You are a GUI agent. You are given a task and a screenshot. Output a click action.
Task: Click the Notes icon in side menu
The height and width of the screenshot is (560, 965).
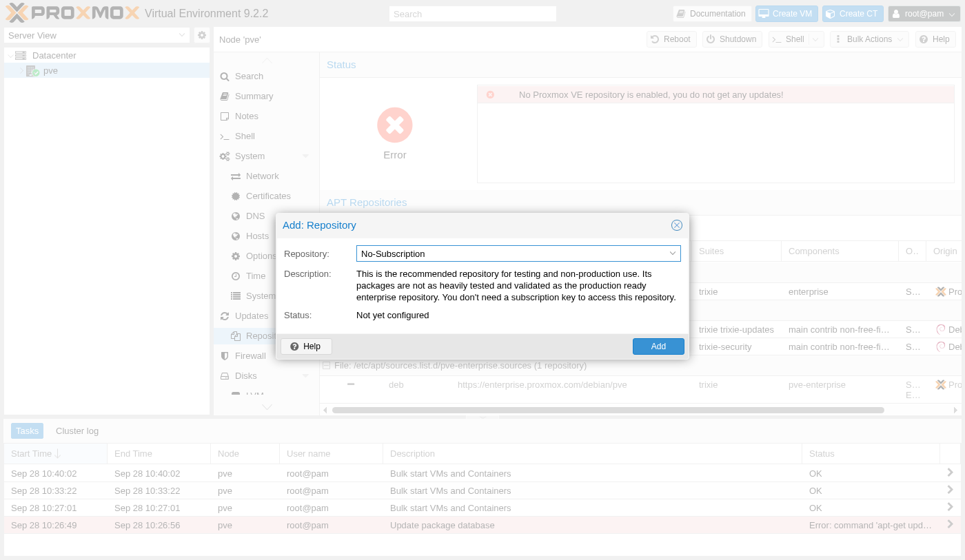coord(225,116)
